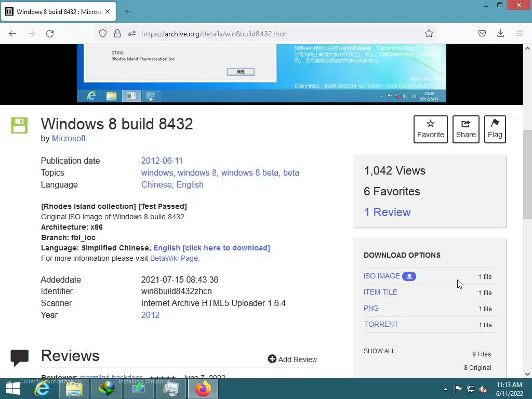
Task: Download the ISO IMAGE file
Action: point(382,276)
